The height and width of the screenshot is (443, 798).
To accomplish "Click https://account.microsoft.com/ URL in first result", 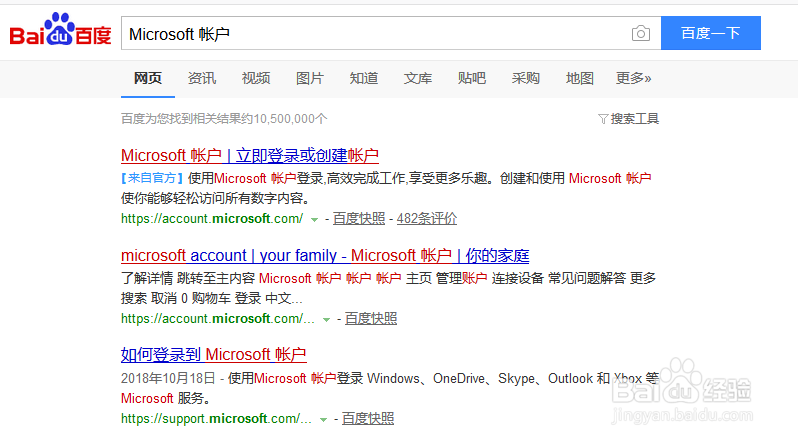I will click(x=212, y=219).
